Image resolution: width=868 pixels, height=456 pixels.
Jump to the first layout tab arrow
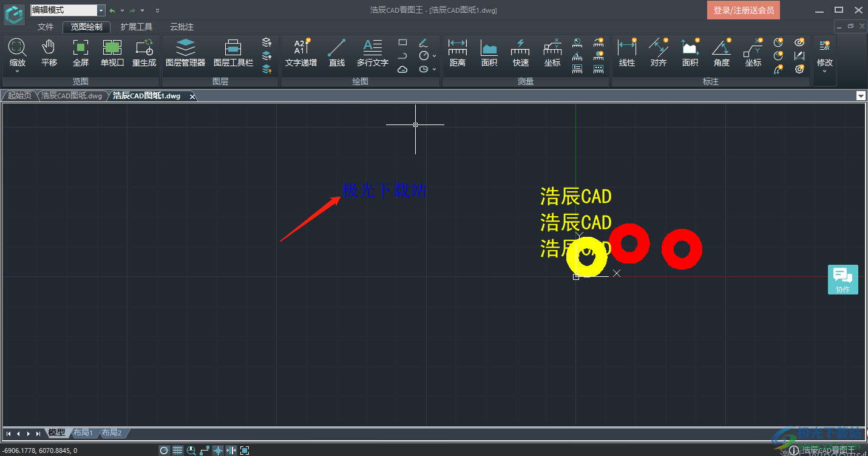coord(8,434)
